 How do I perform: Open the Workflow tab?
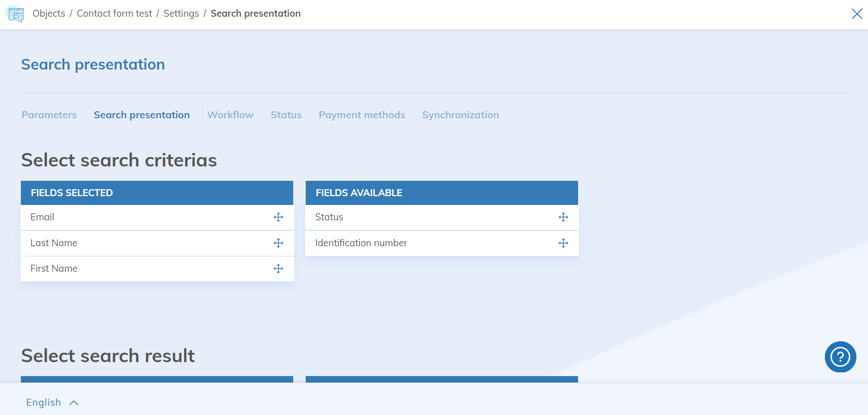(x=230, y=115)
